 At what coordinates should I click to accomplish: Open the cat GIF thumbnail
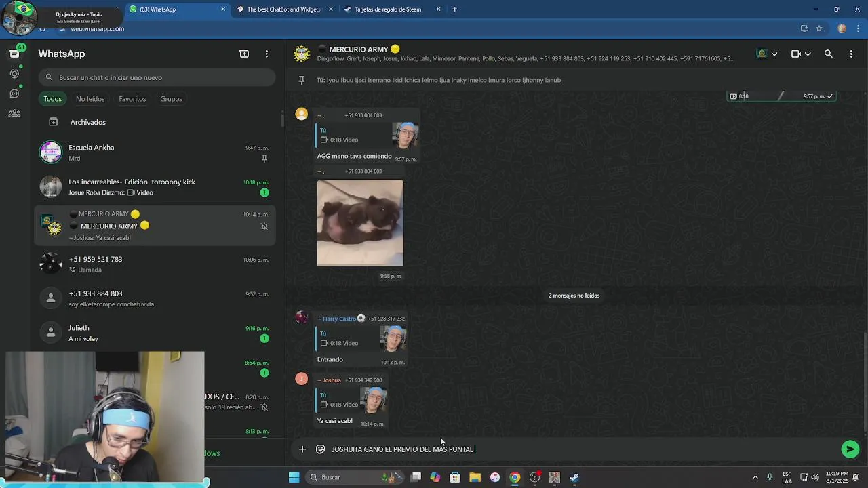point(360,222)
